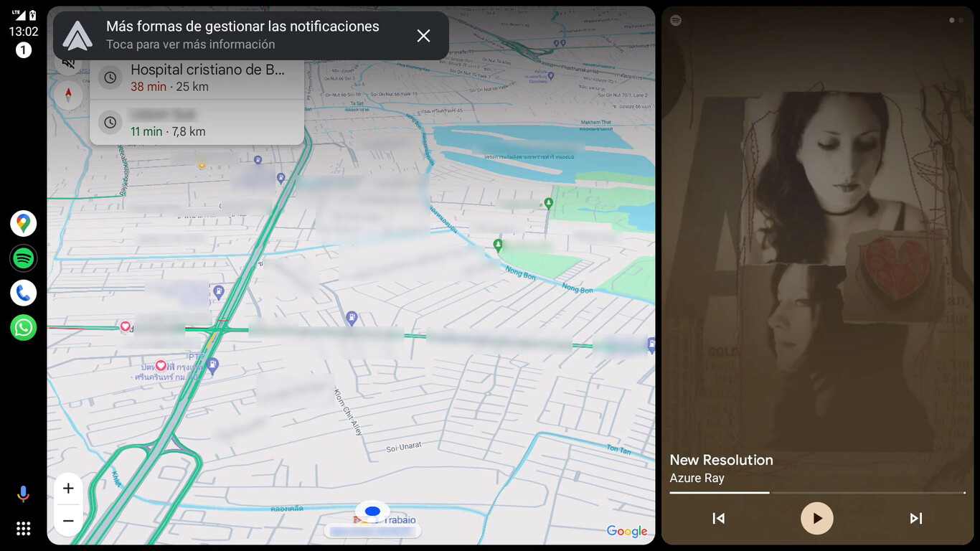Screen dimensions: 980x551
Task: Open the app launcher grid
Action: tap(24, 529)
